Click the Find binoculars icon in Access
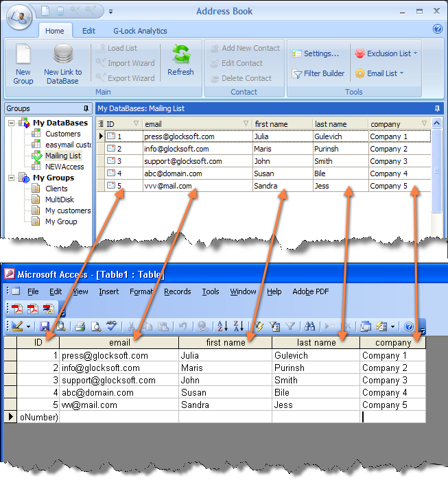 pos(309,326)
